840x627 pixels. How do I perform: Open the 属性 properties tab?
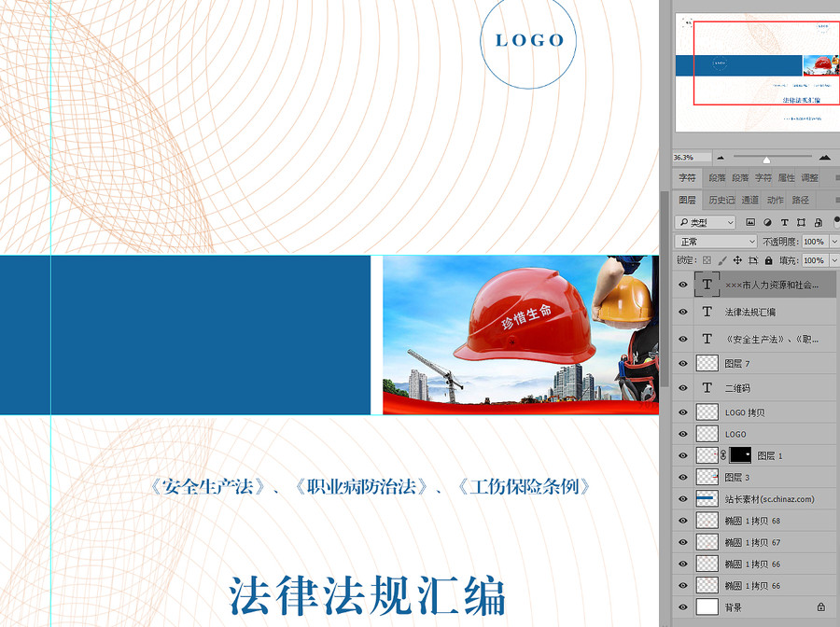click(787, 178)
